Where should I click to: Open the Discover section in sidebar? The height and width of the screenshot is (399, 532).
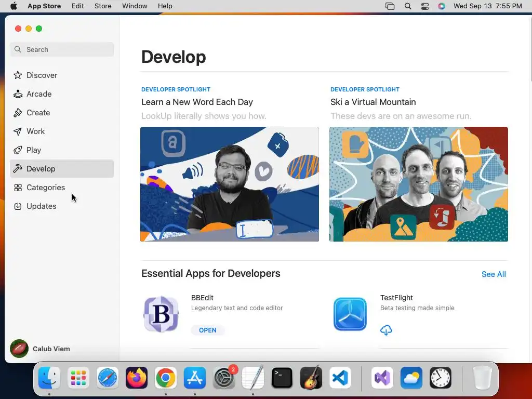click(62, 75)
